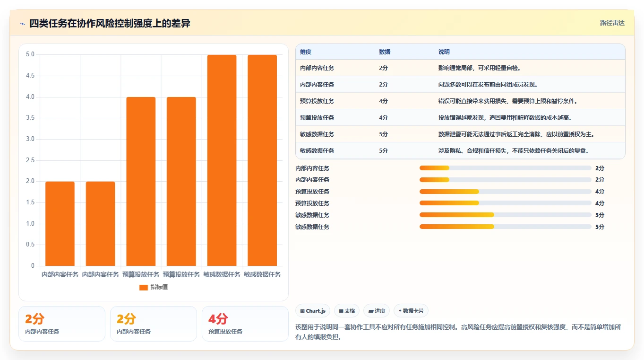Click the cell about 数据泄露 and 前置授权
The image size is (644, 360).
point(516,134)
